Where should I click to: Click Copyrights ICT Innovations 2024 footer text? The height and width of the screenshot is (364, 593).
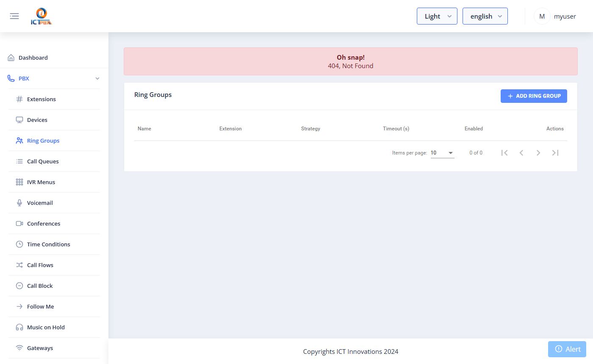pyautogui.click(x=351, y=351)
